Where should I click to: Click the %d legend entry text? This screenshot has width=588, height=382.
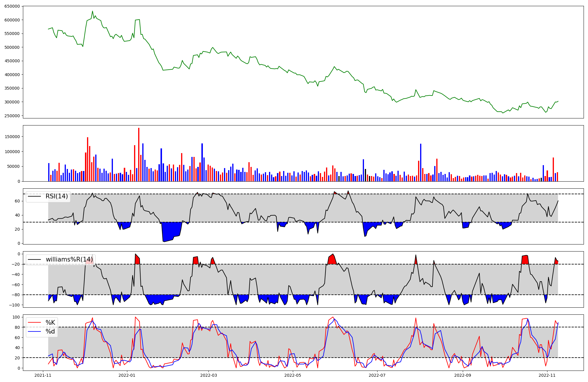tap(50, 331)
